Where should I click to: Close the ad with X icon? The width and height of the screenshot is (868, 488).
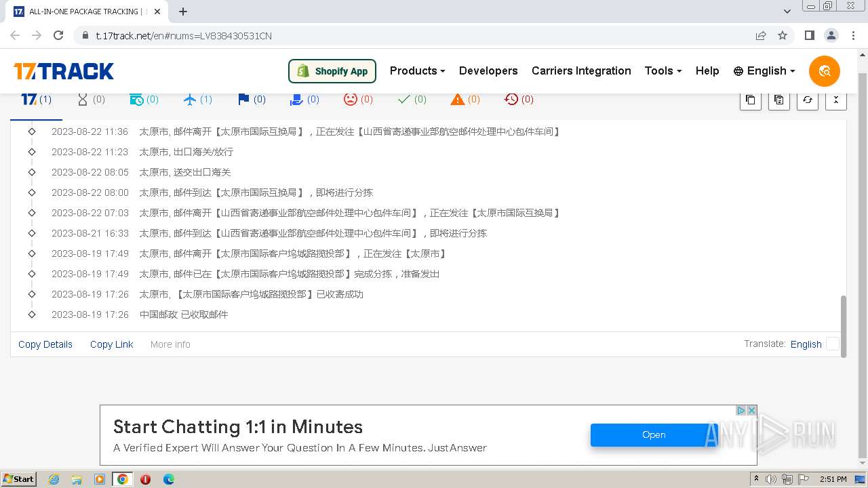click(x=751, y=410)
